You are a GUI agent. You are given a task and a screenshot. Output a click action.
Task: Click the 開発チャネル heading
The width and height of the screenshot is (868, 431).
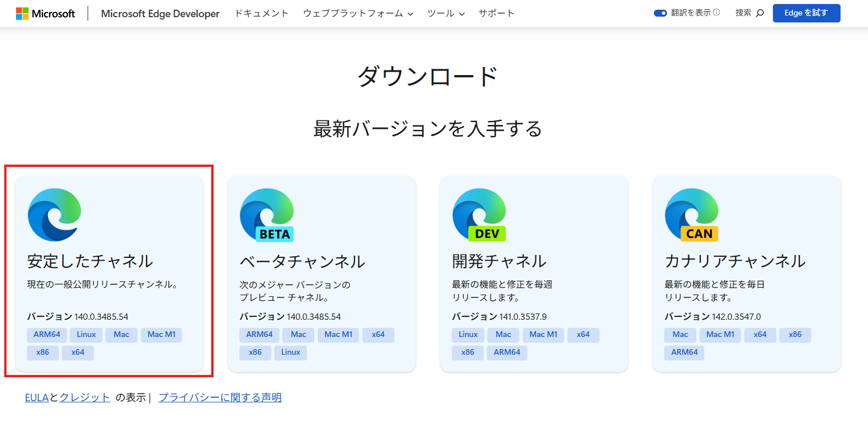[x=499, y=261]
